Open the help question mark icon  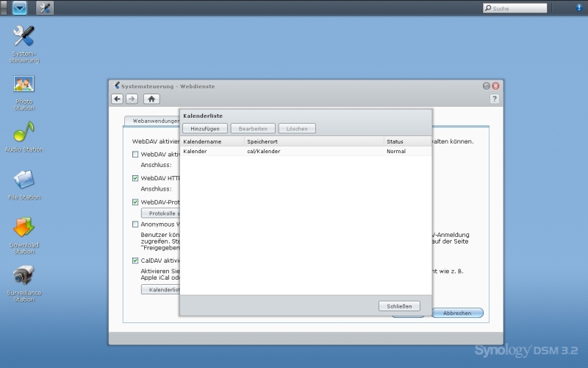click(495, 99)
